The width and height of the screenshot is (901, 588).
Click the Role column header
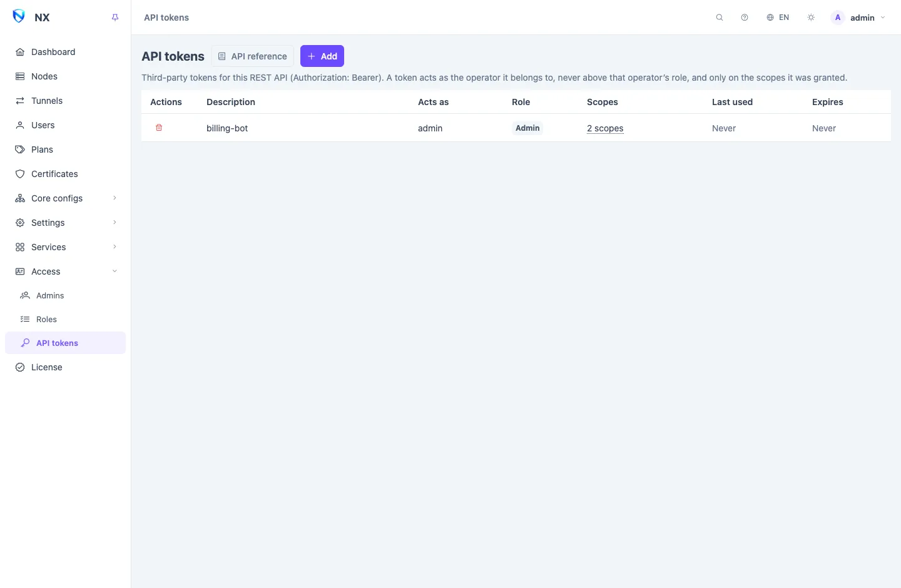click(x=521, y=102)
